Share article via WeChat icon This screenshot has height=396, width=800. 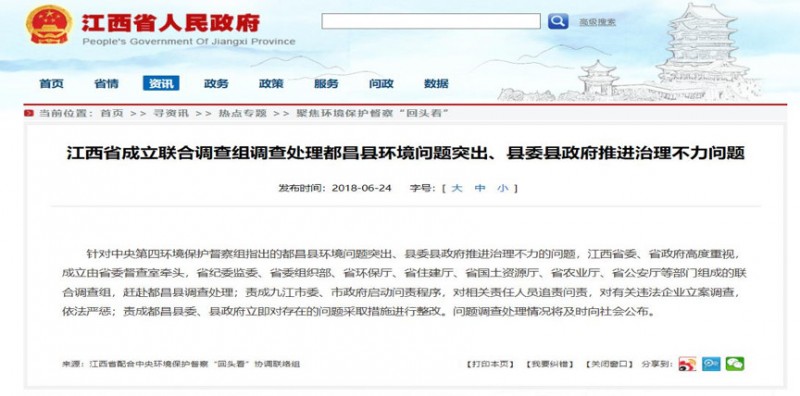click(735, 364)
